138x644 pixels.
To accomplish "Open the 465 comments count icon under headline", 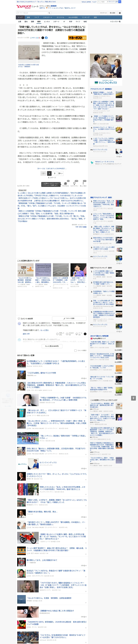I will 33,38.
